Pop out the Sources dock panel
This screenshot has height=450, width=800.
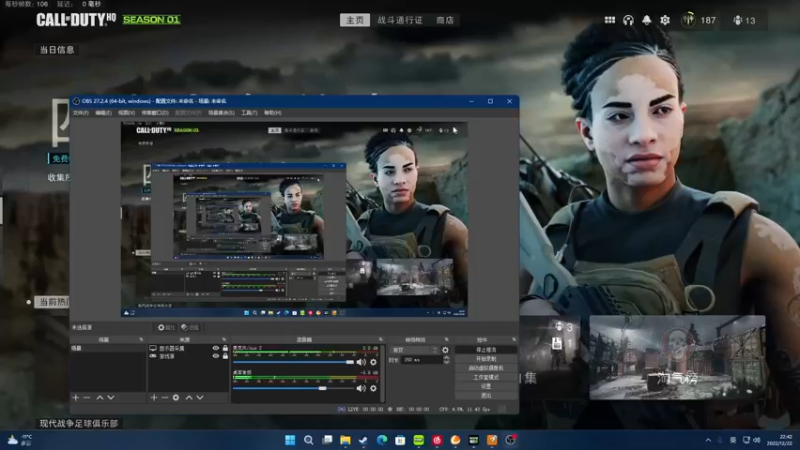tap(224, 339)
